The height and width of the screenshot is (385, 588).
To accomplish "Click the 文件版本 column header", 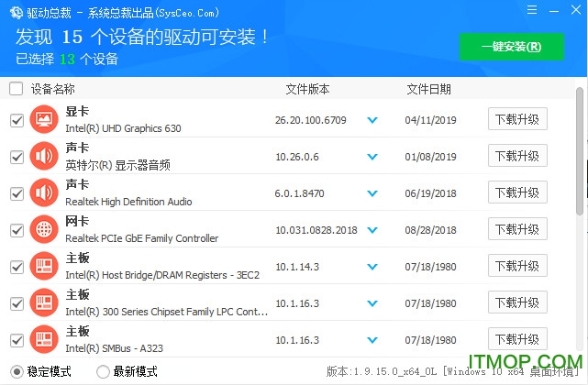I will 307,89.
